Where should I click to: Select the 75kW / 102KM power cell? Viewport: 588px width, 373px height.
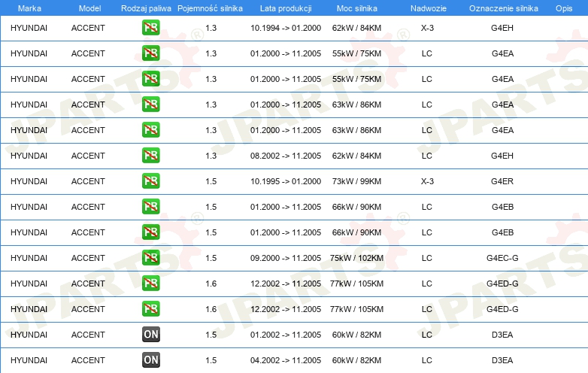(356, 258)
